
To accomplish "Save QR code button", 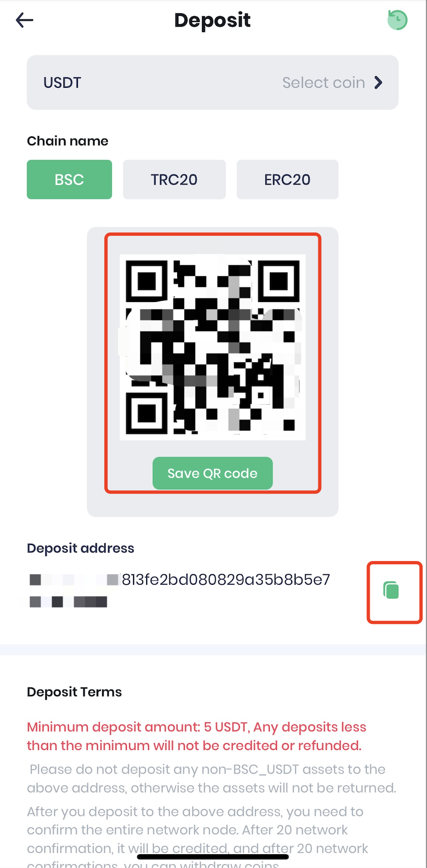I will coord(212,473).
